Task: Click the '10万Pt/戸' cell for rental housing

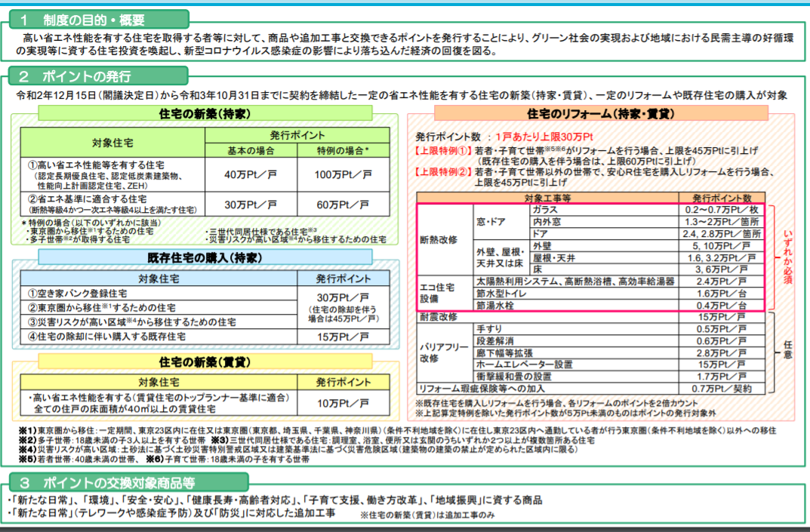Action: pos(341,404)
